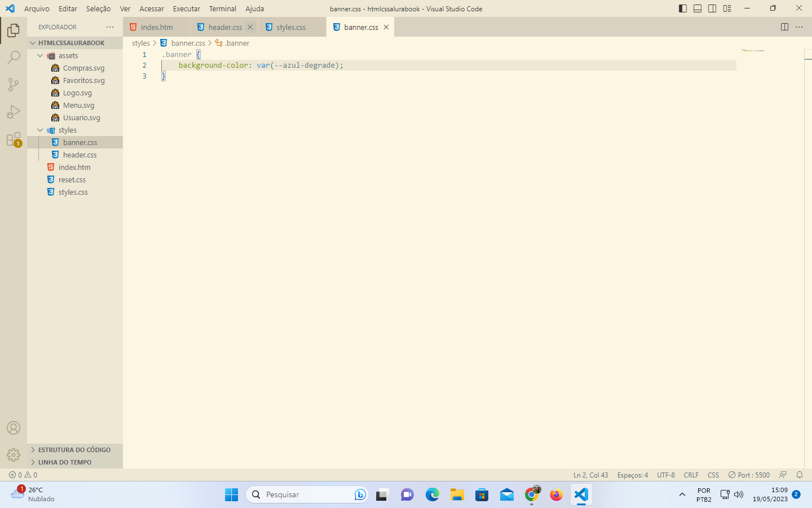Collapse the HTMLCSSALURABOOK root folder
Image resolution: width=812 pixels, height=508 pixels.
pos(75,43)
